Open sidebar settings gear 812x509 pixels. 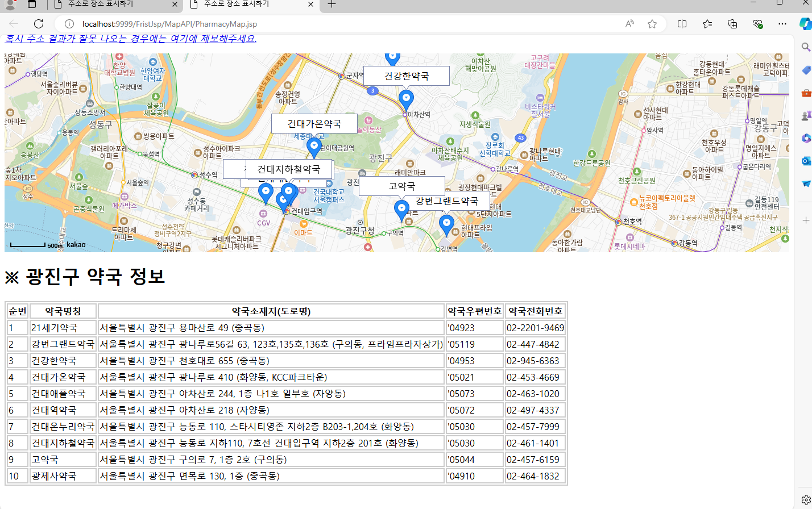pyautogui.click(x=806, y=499)
